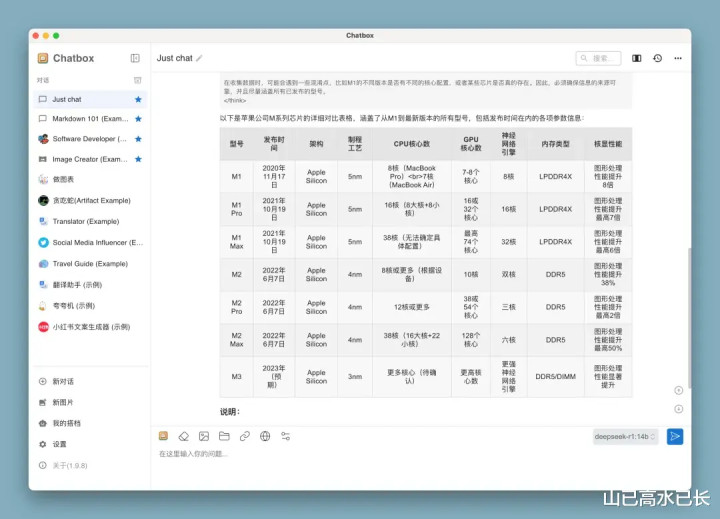Send the message with the blue arrow button
720x519 pixels.
[675, 436]
